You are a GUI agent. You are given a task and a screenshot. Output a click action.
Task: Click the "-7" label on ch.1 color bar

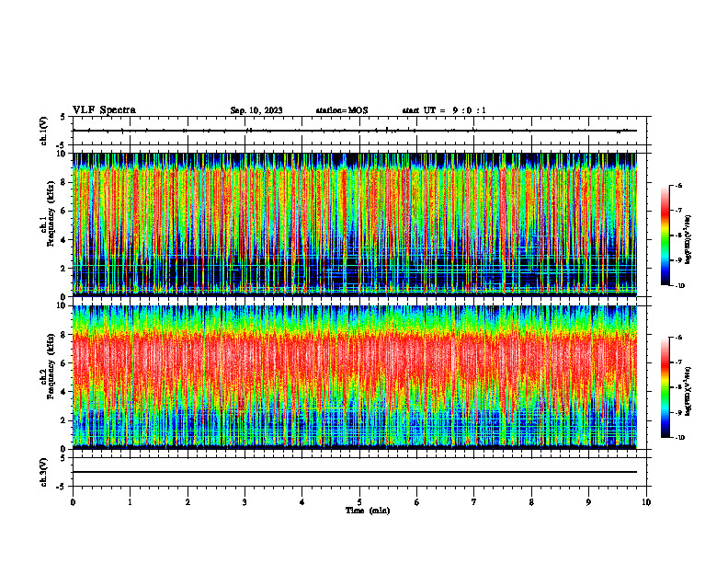(x=678, y=211)
